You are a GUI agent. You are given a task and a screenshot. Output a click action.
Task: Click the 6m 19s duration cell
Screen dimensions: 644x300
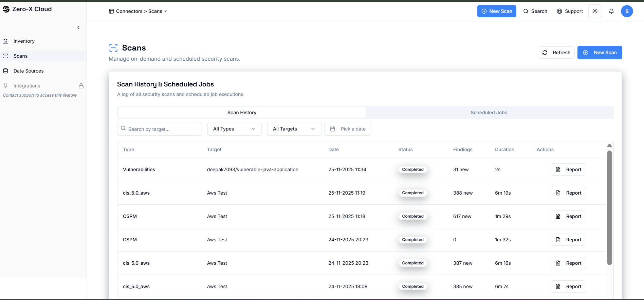click(503, 193)
